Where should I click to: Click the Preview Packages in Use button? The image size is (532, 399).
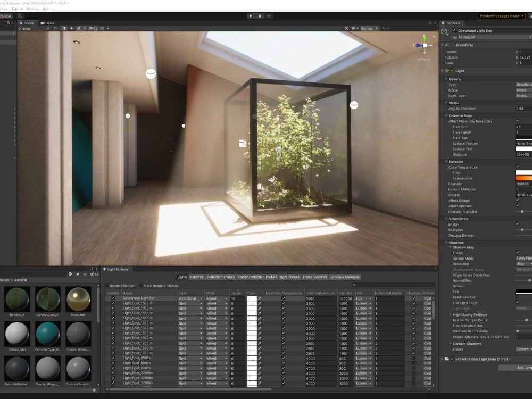point(500,16)
